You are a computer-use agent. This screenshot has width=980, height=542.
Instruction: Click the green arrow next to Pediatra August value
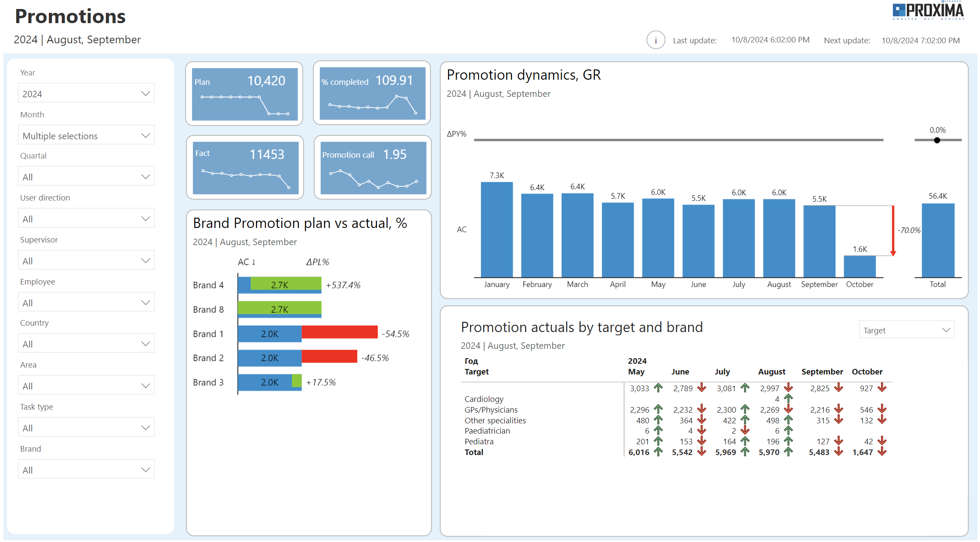point(788,441)
